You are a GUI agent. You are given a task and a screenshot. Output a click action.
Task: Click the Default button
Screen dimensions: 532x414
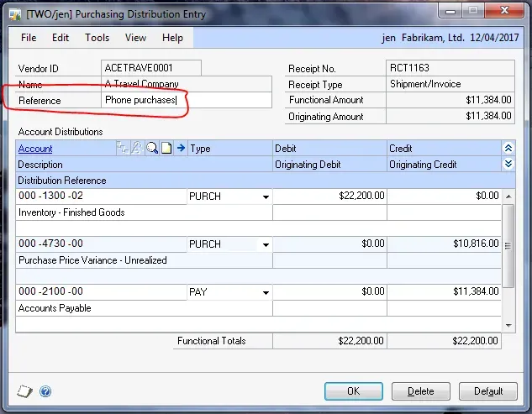point(488,391)
